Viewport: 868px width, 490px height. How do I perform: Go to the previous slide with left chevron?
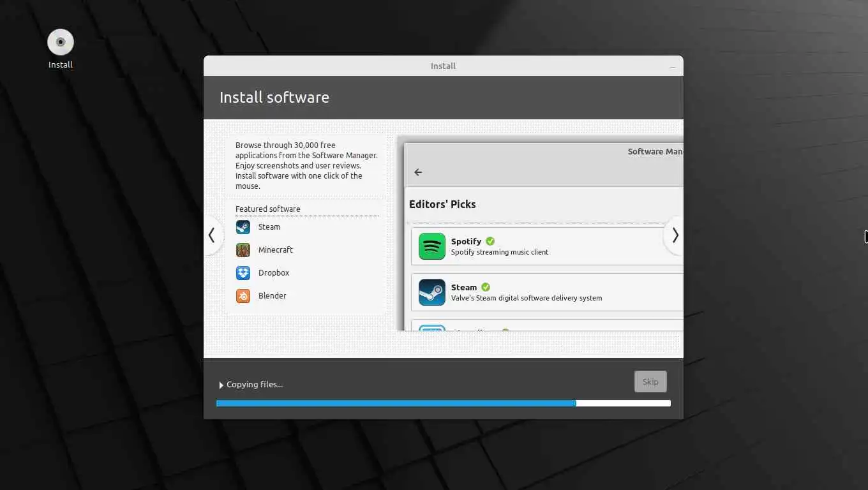tap(212, 235)
